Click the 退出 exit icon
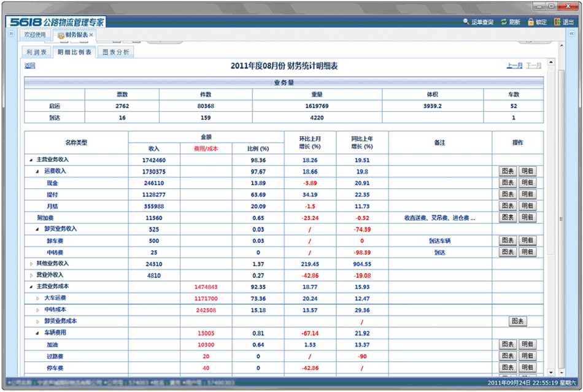This screenshot has height=392, width=583. pyautogui.click(x=557, y=22)
